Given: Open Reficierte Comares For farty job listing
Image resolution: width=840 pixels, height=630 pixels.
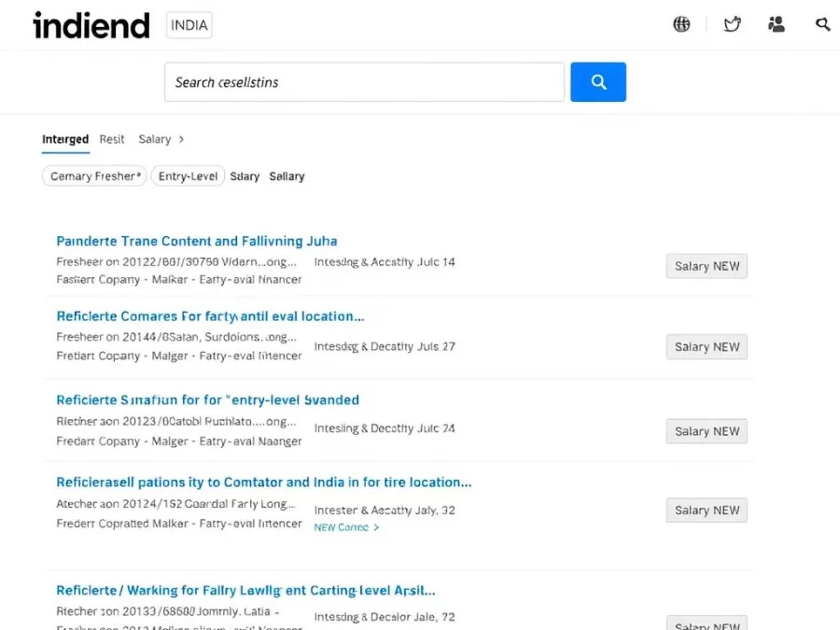Looking at the screenshot, I should tap(210, 315).
